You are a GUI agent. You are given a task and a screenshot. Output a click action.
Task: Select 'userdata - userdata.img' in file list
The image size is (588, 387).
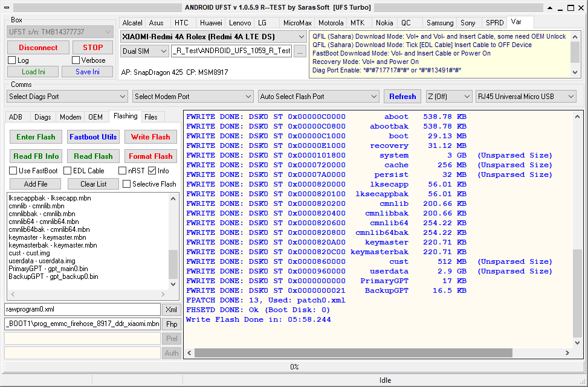[x=42, y=261]
